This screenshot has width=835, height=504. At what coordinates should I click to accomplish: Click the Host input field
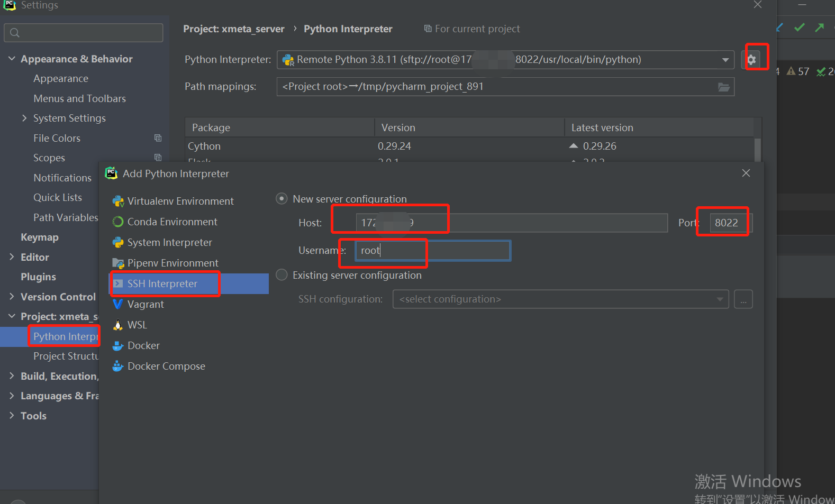tap(511, 223)
